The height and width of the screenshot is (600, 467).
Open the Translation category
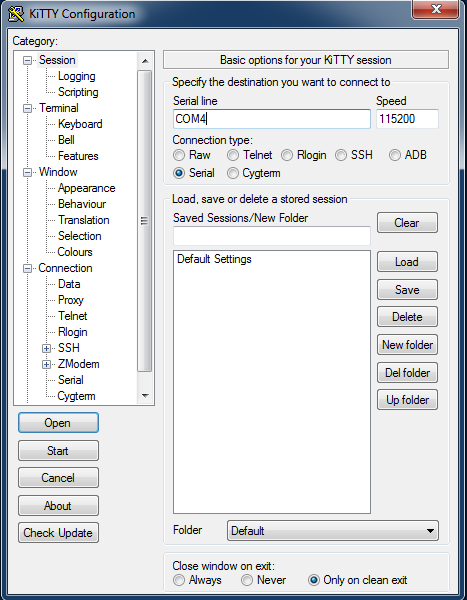pos(84,220)
